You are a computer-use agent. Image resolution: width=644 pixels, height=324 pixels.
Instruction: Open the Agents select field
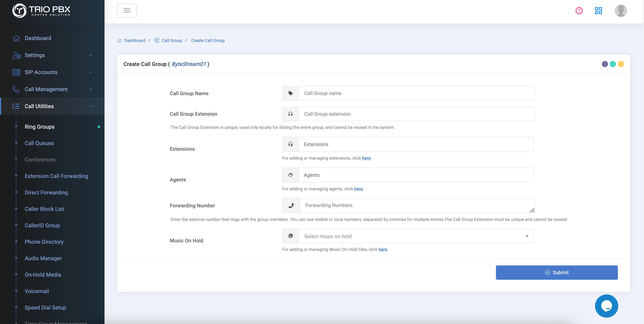pyautogui.click(x=416, y=175)
